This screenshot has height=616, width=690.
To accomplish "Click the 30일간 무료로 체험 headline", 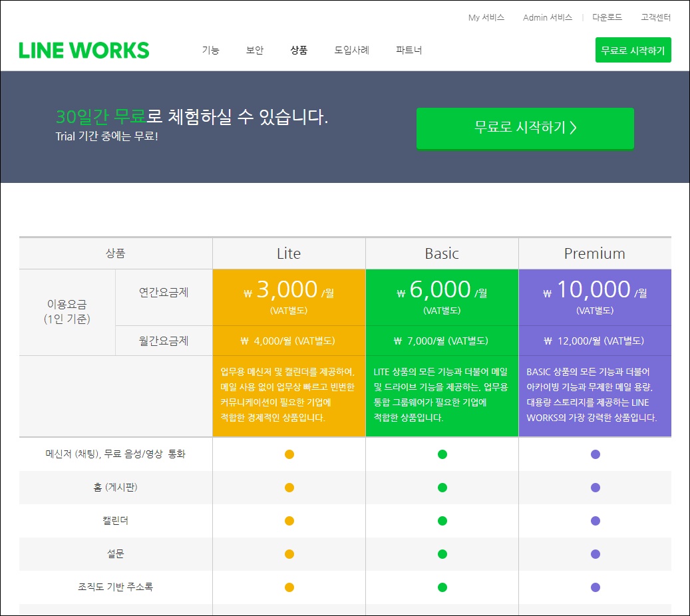I will pyautogui.click(x=192, y=116).
